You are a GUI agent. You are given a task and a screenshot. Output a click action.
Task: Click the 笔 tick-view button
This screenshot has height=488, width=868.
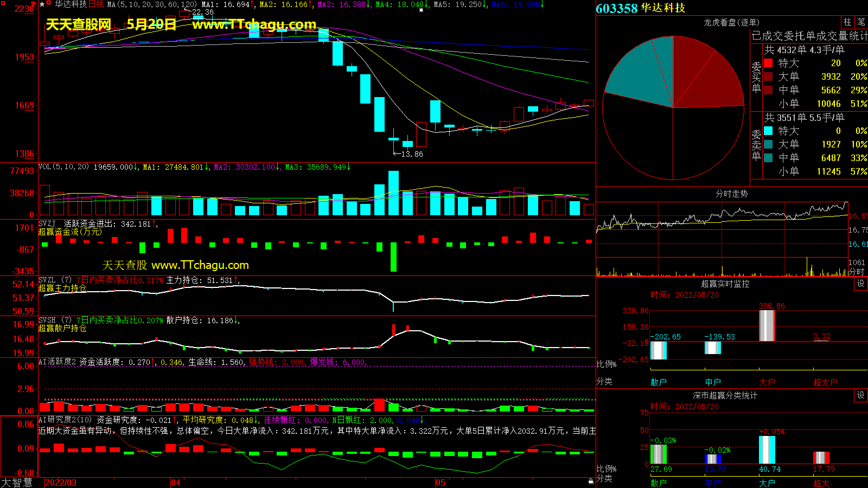[x=861, y=22]
